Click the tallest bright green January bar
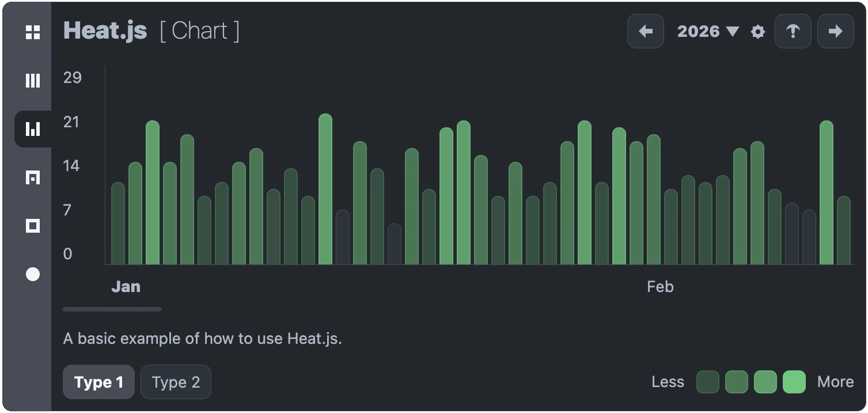Image resolution: width=868 pixels, height=413 pixels. point(325,189)
